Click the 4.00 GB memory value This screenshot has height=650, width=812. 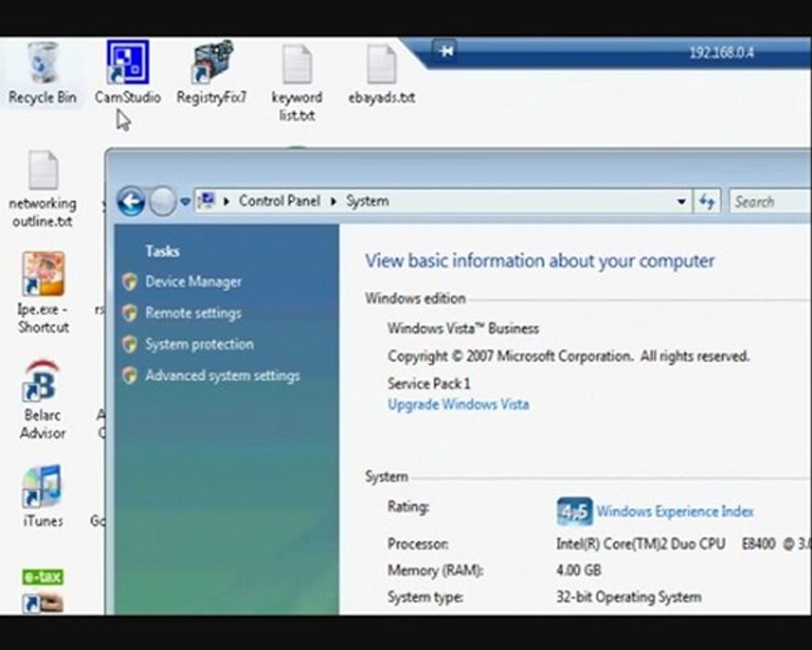[x=578, y=571]
